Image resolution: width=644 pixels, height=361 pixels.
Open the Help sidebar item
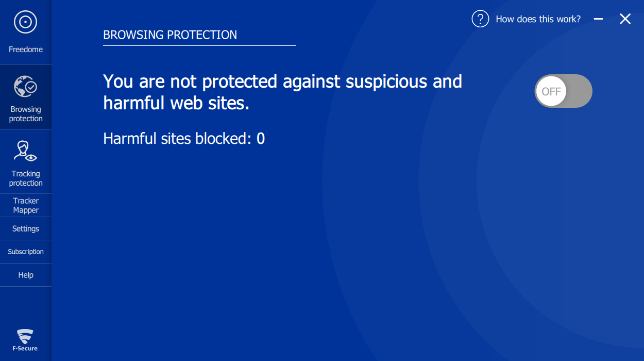(x=26, y=275)
